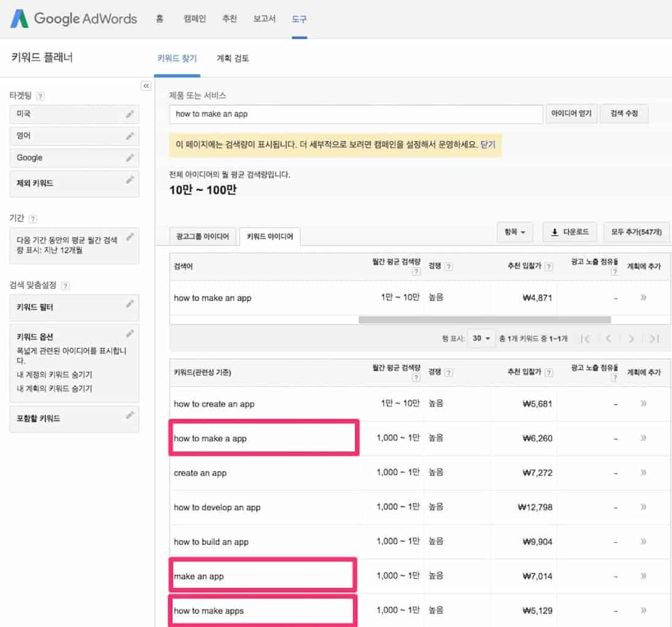Screen dimensions: 672x627
Task: Edit the 키워드 필터 setting
Action: pyautogui.click(x=130, y=304)
